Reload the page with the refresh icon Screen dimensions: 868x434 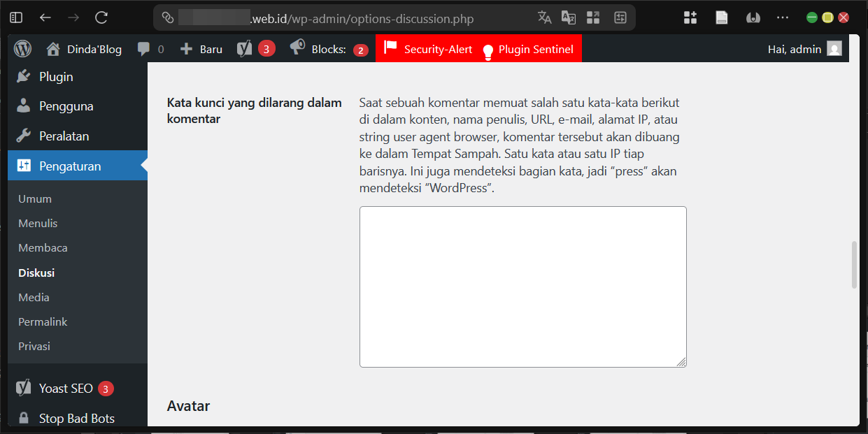coord(100,17)
